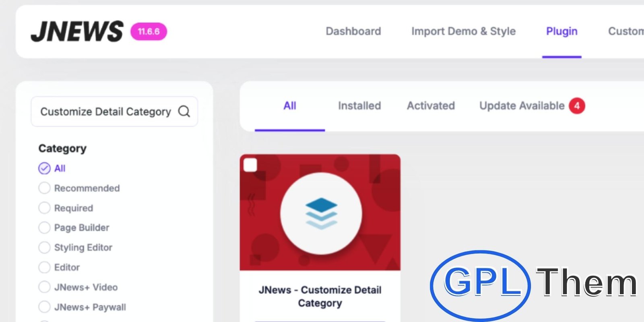This screenshot has width=644, height=322.
Task: Select the Required category filter
Action: click(44, 208)
